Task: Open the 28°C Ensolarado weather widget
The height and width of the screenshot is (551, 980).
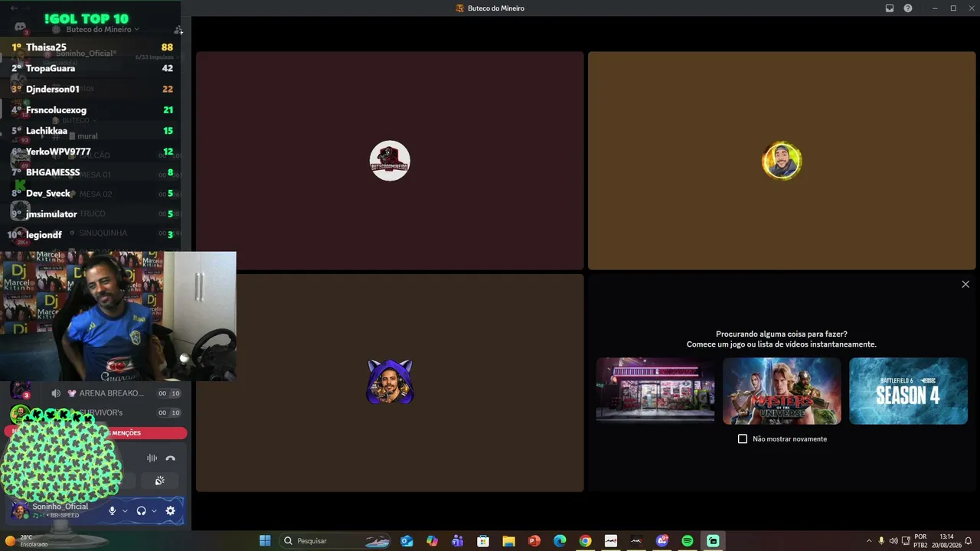Action: tap(27, 541)
